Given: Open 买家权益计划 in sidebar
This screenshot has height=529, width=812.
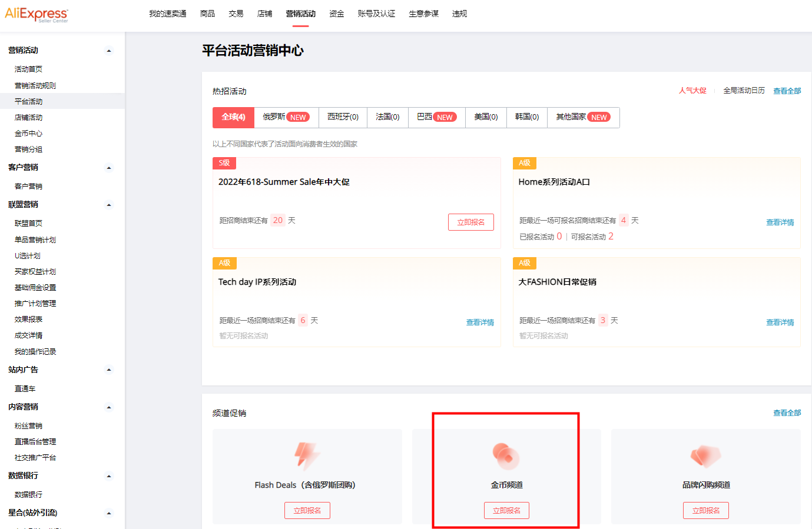Looking at the screenshot, I should pos(35,272).
